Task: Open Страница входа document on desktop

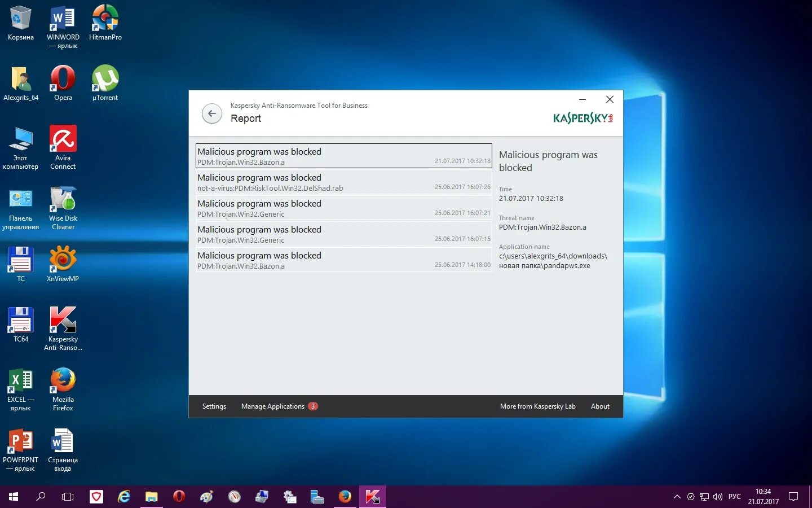Action: [63, 450]
